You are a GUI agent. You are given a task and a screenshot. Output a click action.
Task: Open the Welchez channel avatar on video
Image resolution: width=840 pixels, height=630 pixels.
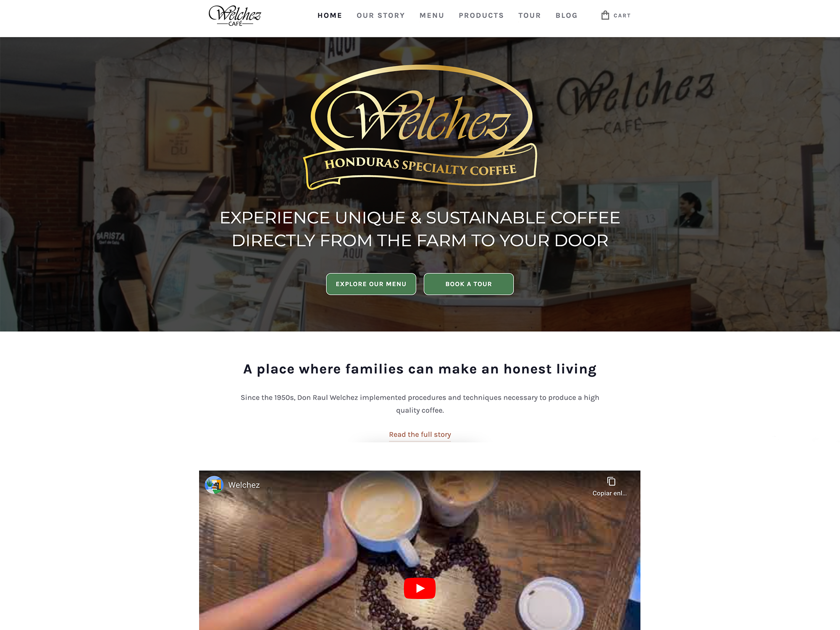[214, 485]
